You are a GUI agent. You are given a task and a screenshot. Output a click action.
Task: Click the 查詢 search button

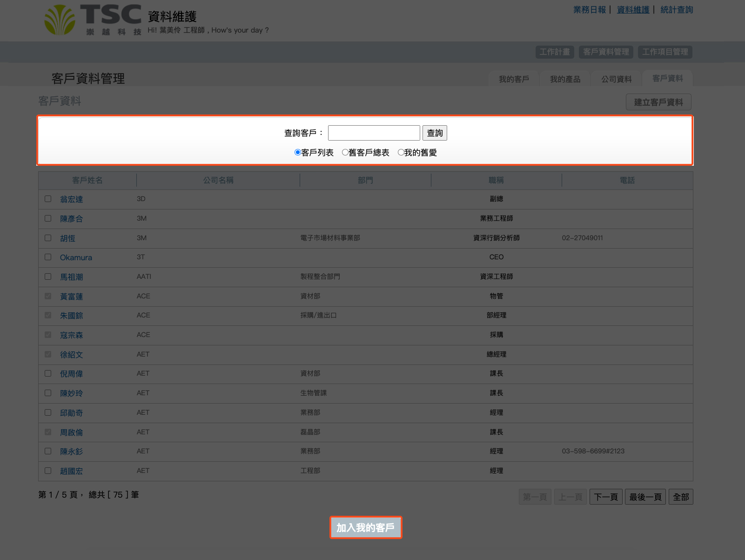pos(435,133)
